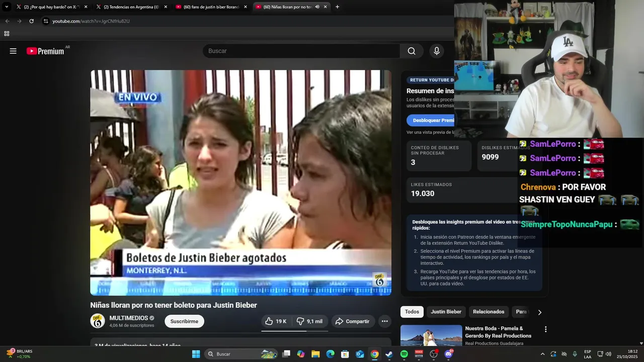Click the search magnifier button
The width and height of the screenshot is (644, 362).
412,51
